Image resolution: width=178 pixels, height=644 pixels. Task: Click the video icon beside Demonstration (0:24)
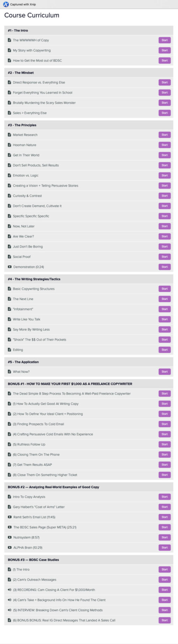tap(10, 267)
